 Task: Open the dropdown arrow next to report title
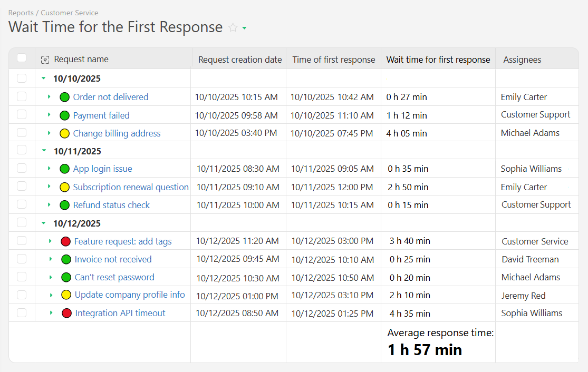point(244,28)
